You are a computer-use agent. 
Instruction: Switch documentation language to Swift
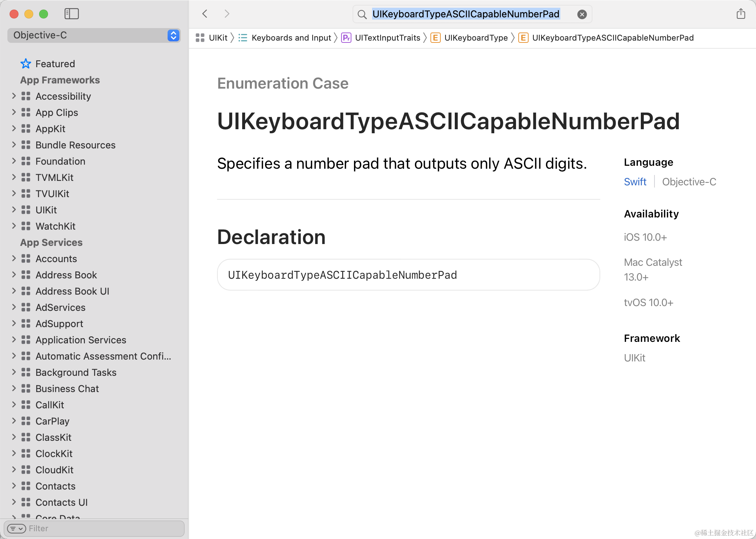(635, 182)
